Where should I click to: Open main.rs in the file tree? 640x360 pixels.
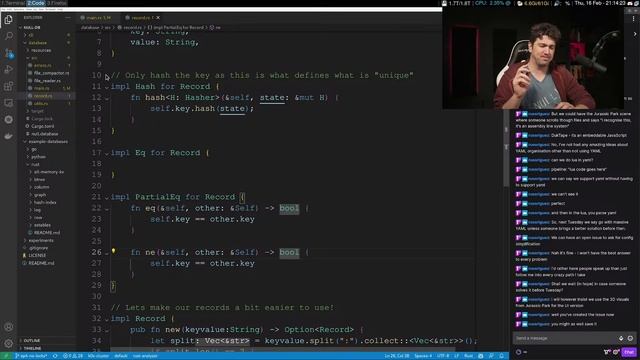pyautogui.click(x=41, y=88)
